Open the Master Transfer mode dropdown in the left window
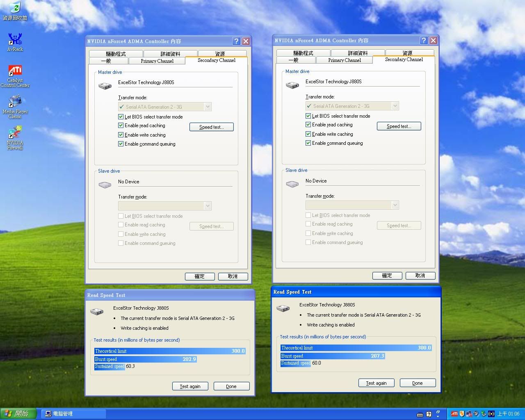Image resolution: width=525 pixels, height=420 pixels. pyautogui.click(x=165, y=107)
